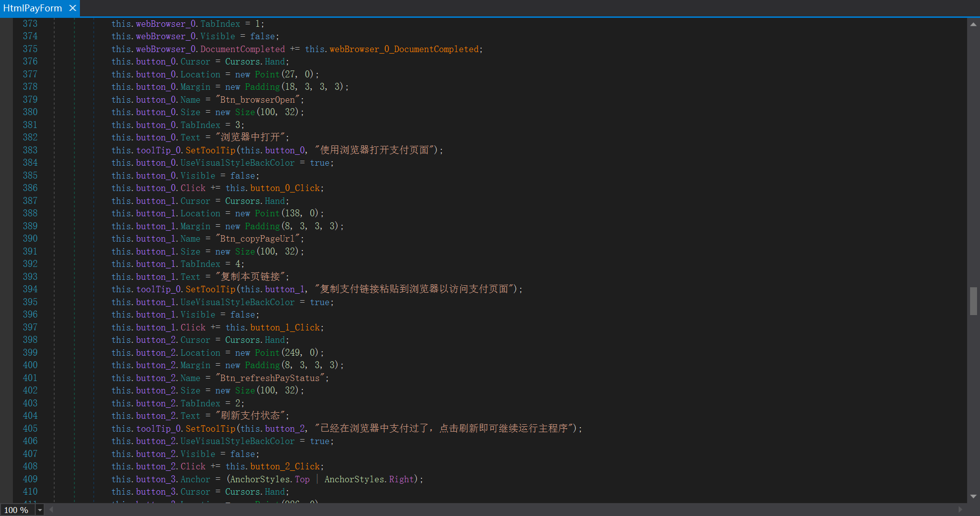Open the zoom level dropdown arrow
This screenshot has width=980, height=516.
tap(40, 510)
